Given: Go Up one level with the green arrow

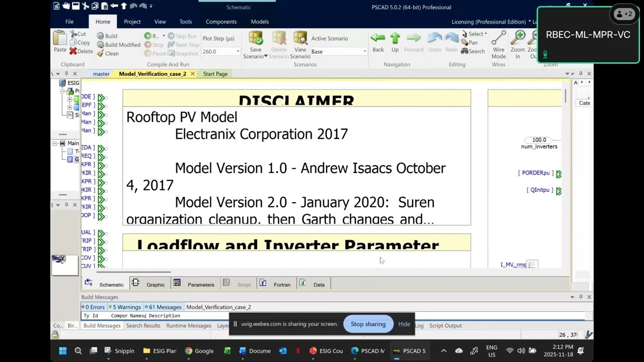Looking at the screenshot, I should (x=395, y=38).
